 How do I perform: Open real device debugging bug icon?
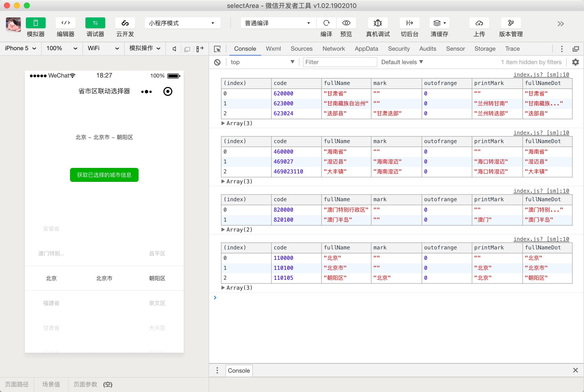point(378,23)
